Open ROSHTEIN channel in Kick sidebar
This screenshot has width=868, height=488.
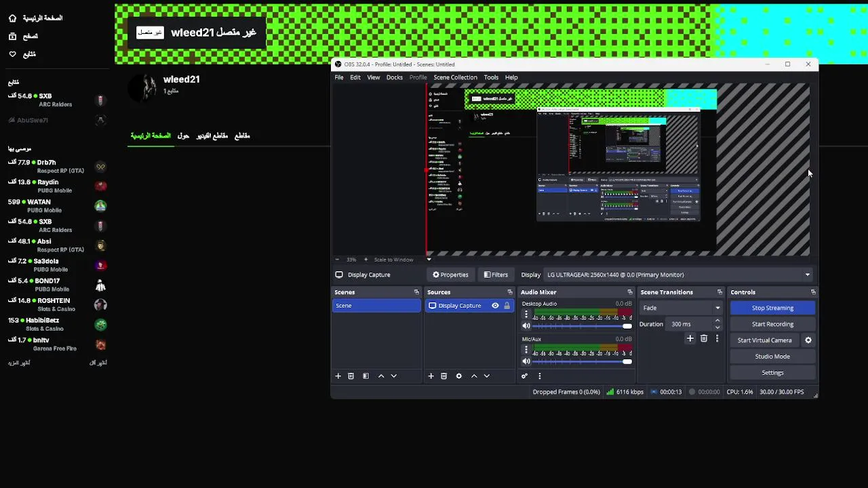pos(57,304)
